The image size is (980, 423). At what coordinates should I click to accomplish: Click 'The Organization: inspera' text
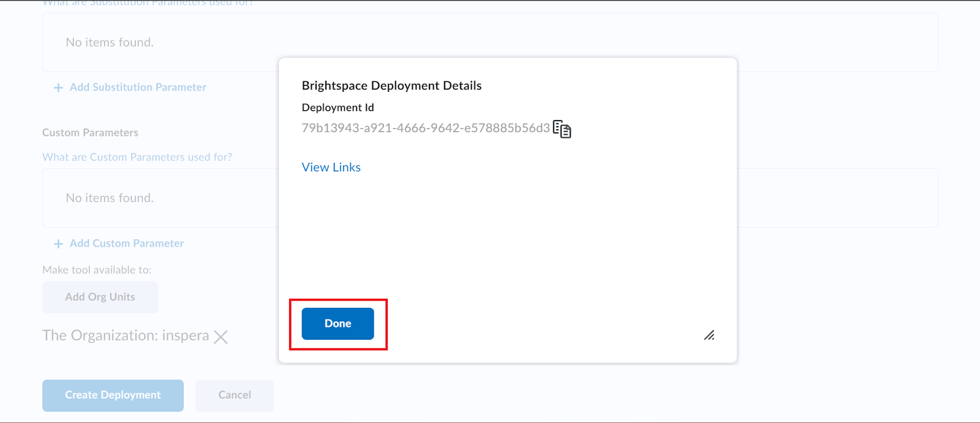click(x=126, y=335)
